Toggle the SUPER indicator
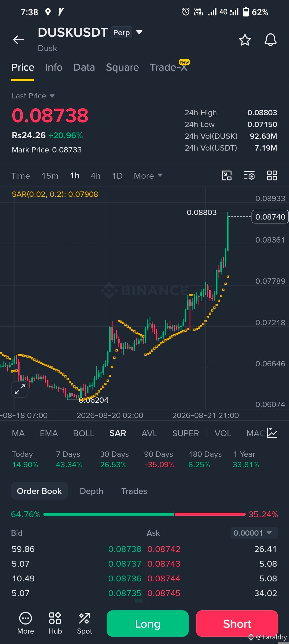289x644 pixels. 185,433
